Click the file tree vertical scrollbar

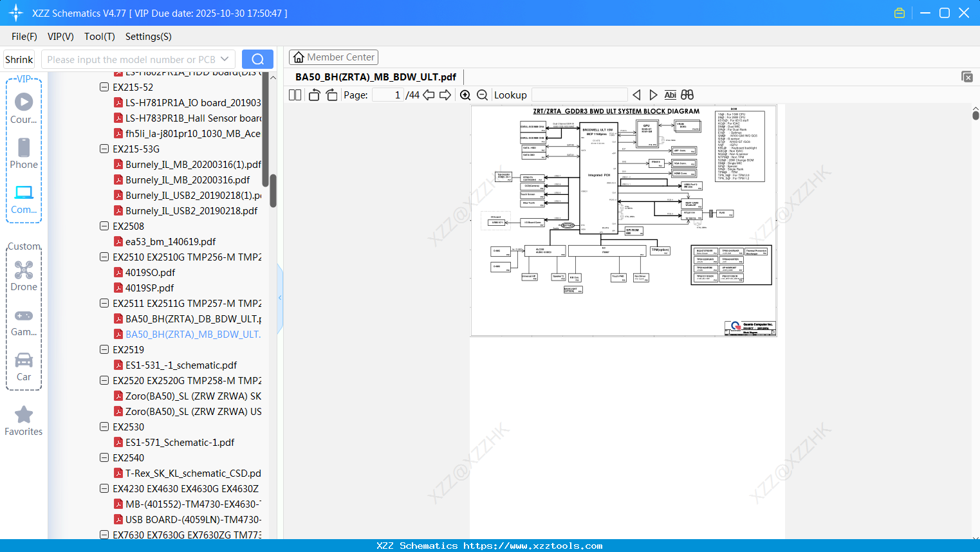273,191
